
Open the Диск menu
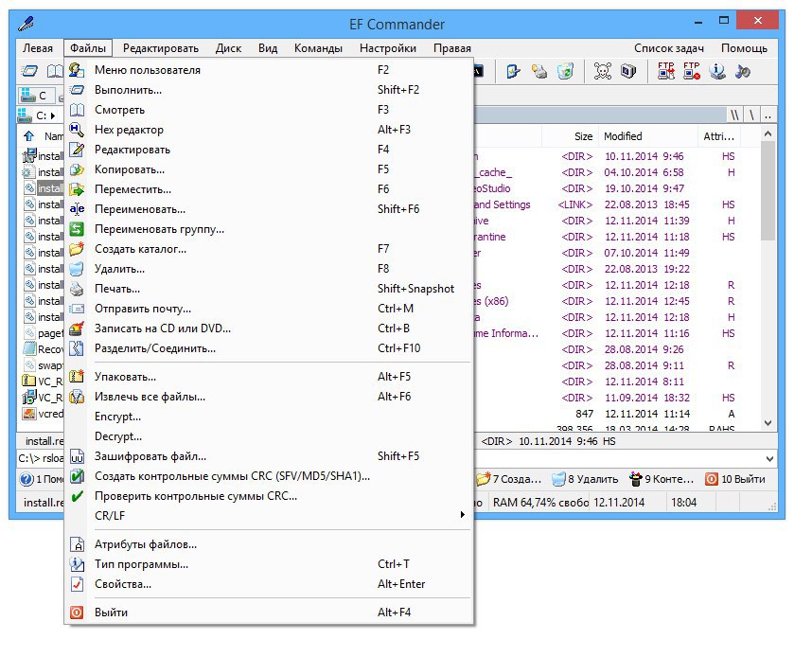pyautogui.click(x=228, y=48)
